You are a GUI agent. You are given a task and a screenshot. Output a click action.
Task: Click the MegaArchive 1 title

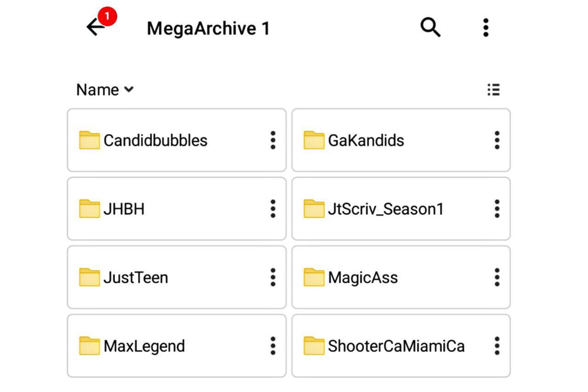208,28
